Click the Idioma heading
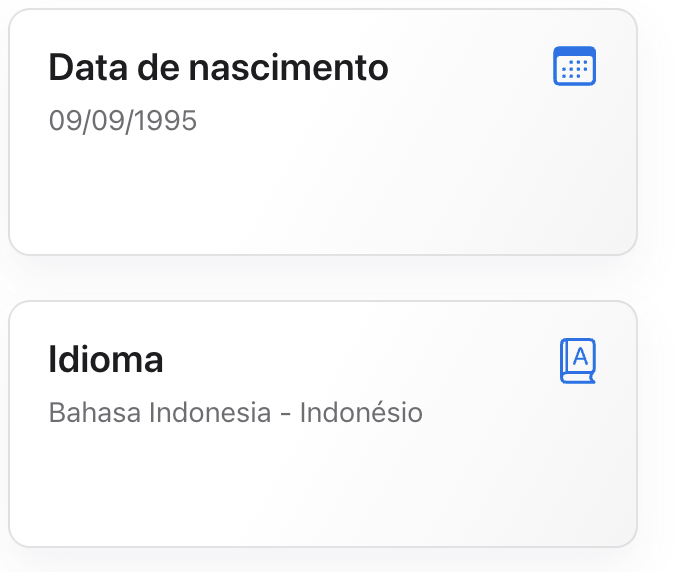The height and width of the screenshot is (572, 700). [x=106, y=360]
